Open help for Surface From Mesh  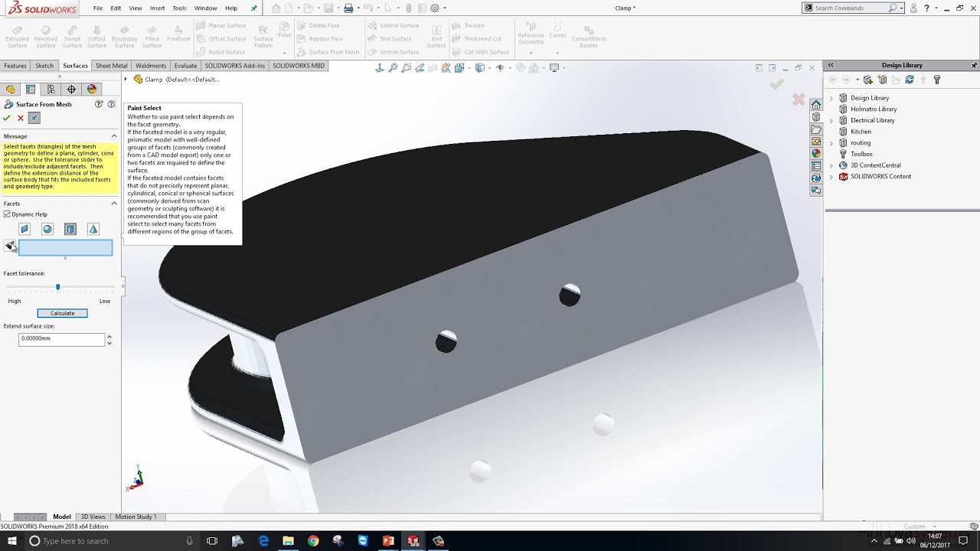point(111,104)
